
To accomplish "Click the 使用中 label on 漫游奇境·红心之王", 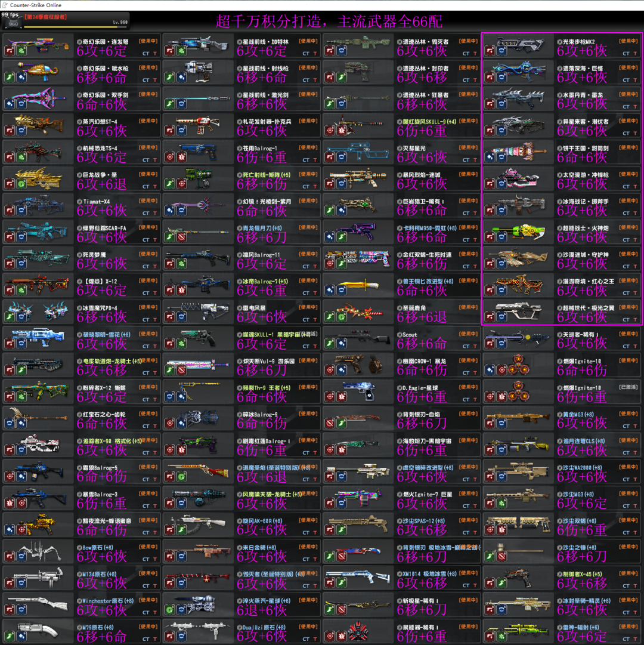I will 628,280.
